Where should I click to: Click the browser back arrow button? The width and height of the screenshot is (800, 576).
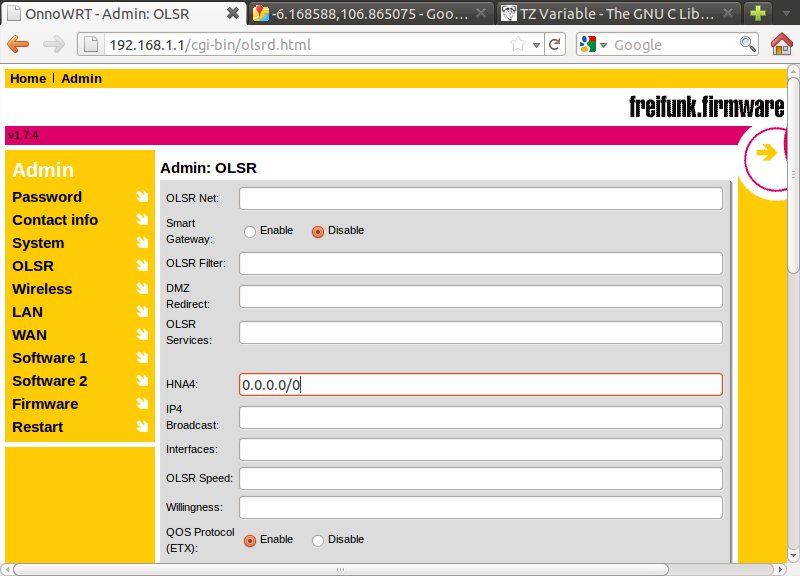pyautogui.click(x=18, y=44)
